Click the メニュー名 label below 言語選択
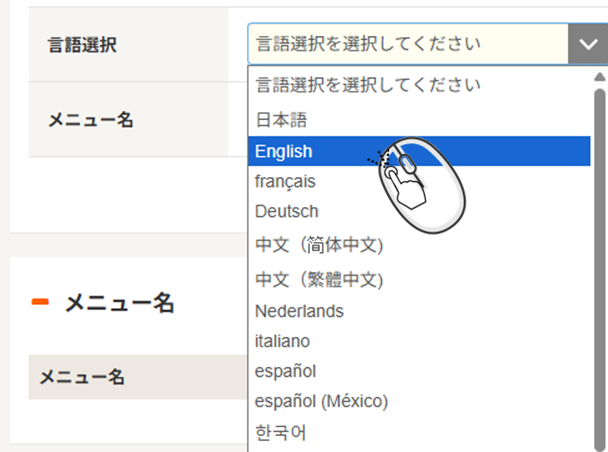The width and height of the screenshot is (608, 452). (x=91, y=120)
